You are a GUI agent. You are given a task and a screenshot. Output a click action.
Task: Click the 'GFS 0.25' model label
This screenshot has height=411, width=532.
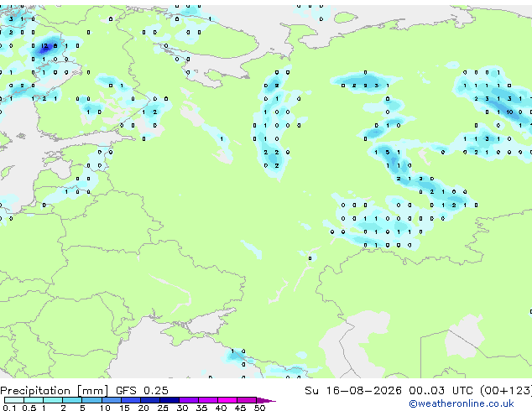click(x=142, y=391)
